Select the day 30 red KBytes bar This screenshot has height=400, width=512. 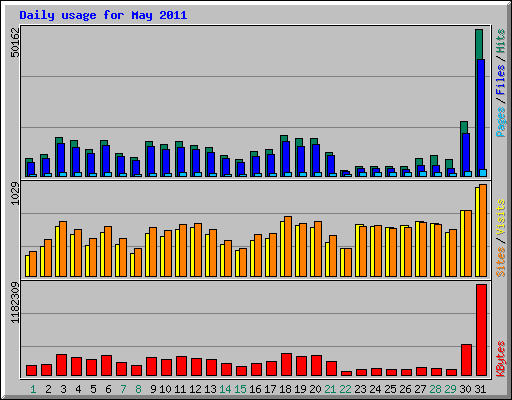point(466,360)
